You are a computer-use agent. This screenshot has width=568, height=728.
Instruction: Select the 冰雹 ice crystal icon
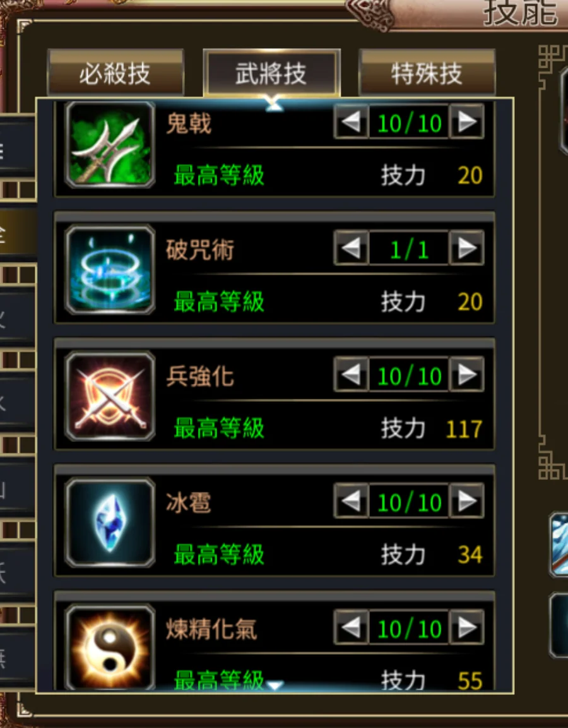pos(110,522)
